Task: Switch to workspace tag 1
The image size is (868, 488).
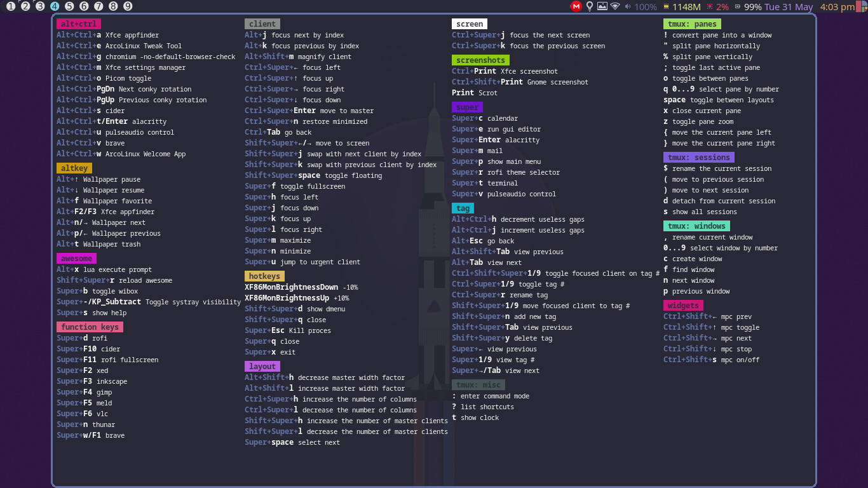Action: 11,6
